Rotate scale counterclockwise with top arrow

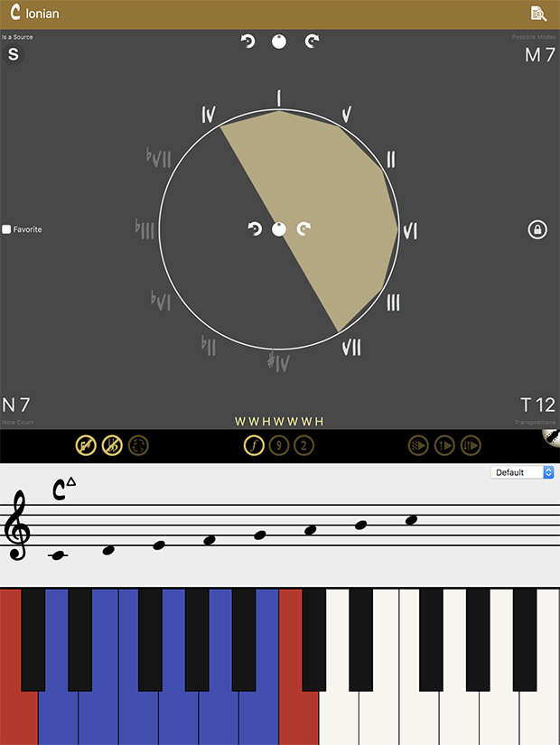[x=247, y=42]
